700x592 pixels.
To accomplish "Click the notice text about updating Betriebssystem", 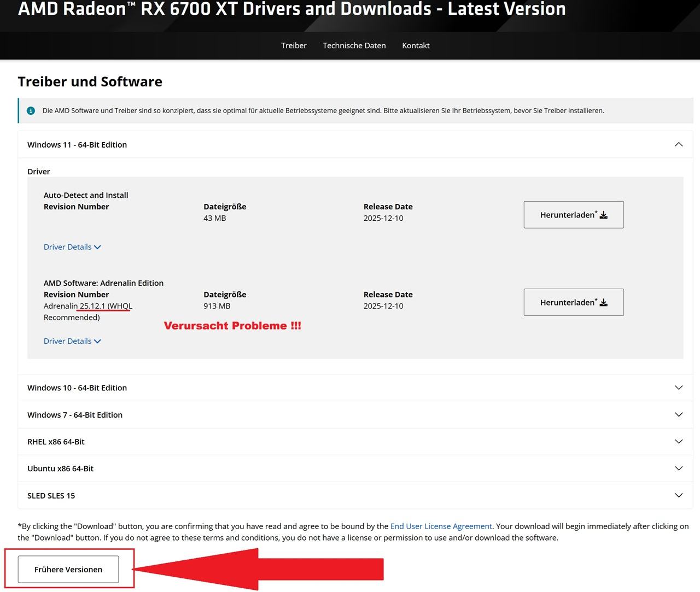I will 323,110.
